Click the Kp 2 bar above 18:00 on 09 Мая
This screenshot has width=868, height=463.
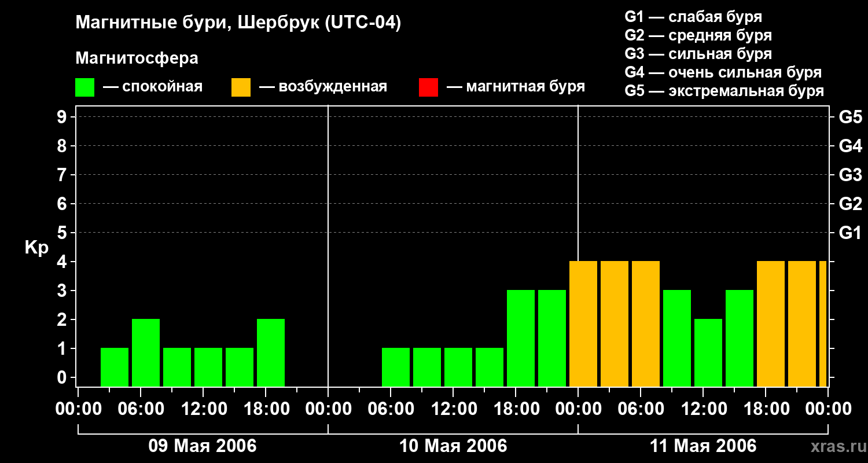[x=271, y=352]
